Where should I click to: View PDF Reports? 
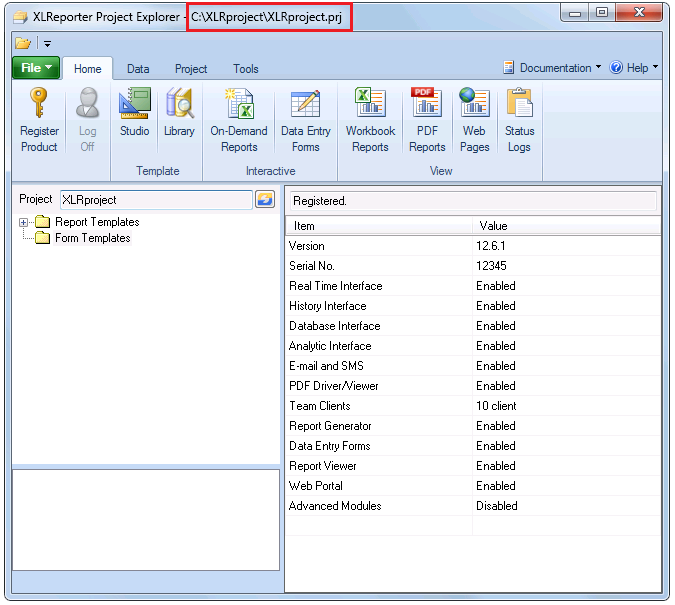[427, 120]
